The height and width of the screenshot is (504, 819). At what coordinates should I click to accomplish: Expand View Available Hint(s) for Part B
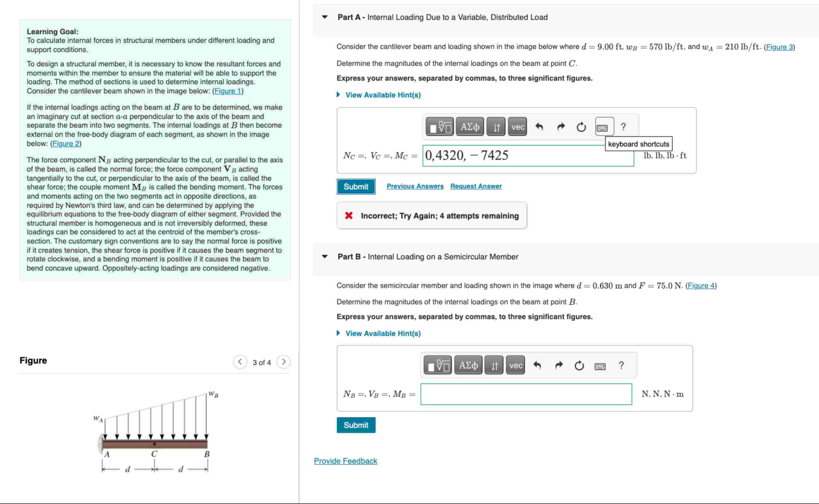pyautogui.click(x=383, y=333)
